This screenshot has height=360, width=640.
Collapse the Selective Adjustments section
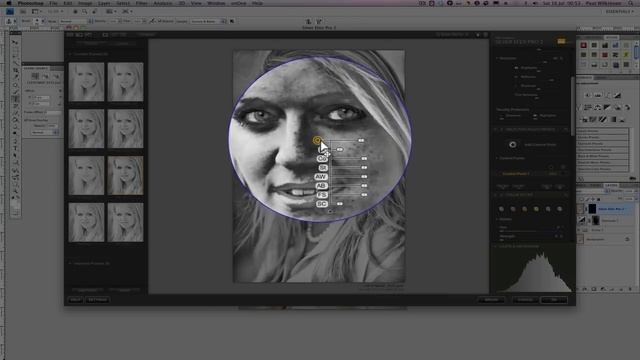coord(496,129)
